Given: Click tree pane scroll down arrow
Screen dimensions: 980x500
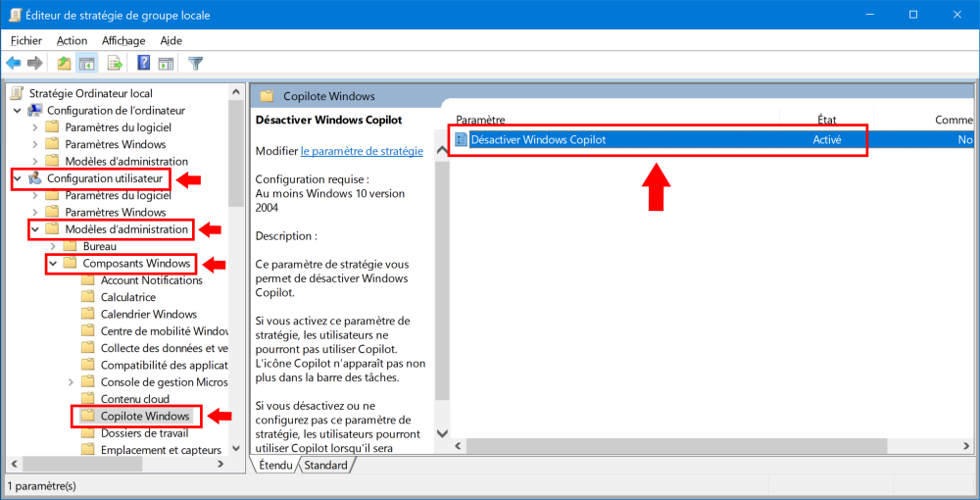Looking at the screenshot, I should (x=236, y=449).
